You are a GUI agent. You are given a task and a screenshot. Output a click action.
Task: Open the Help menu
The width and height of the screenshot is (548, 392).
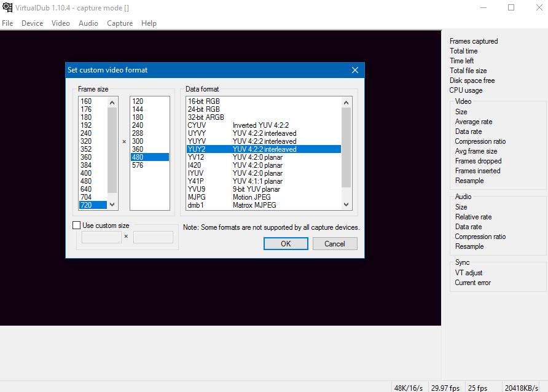(x=149, y=23)
